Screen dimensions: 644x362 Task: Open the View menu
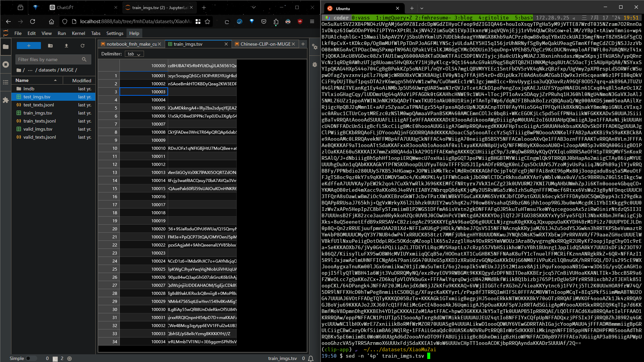click(x=47, y=33)
